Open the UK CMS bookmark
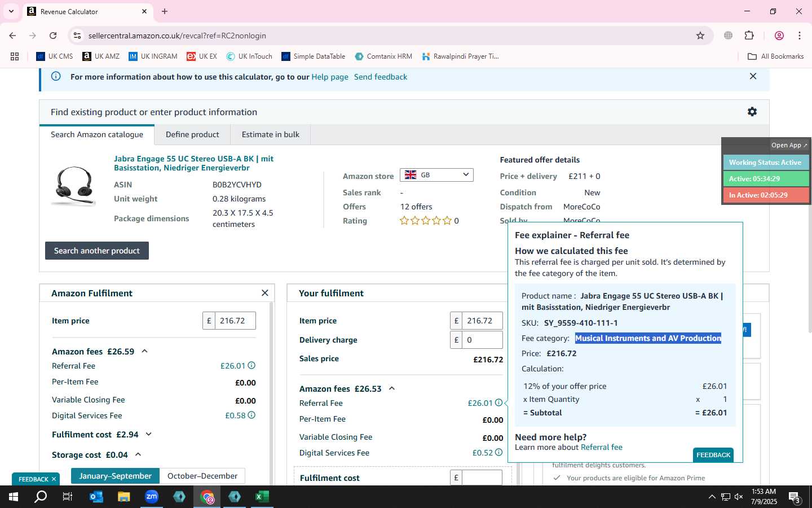 [55, 56]
